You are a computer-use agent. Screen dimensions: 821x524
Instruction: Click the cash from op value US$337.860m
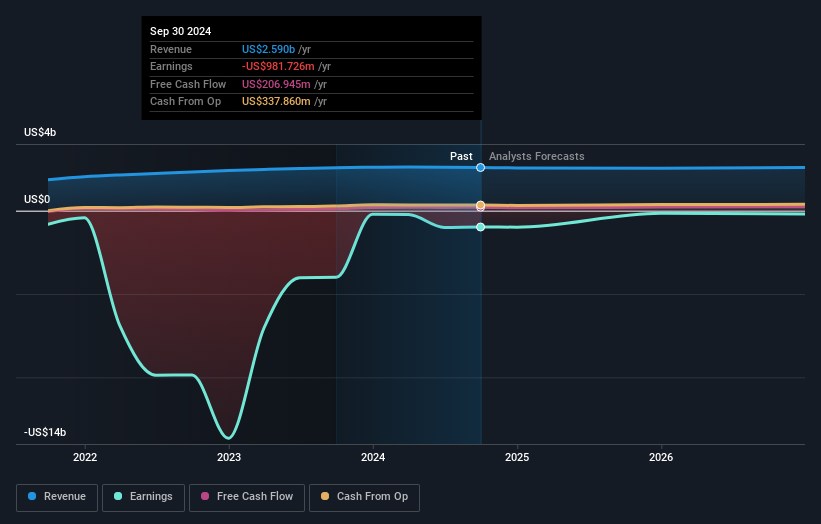(x=276, y=102)
